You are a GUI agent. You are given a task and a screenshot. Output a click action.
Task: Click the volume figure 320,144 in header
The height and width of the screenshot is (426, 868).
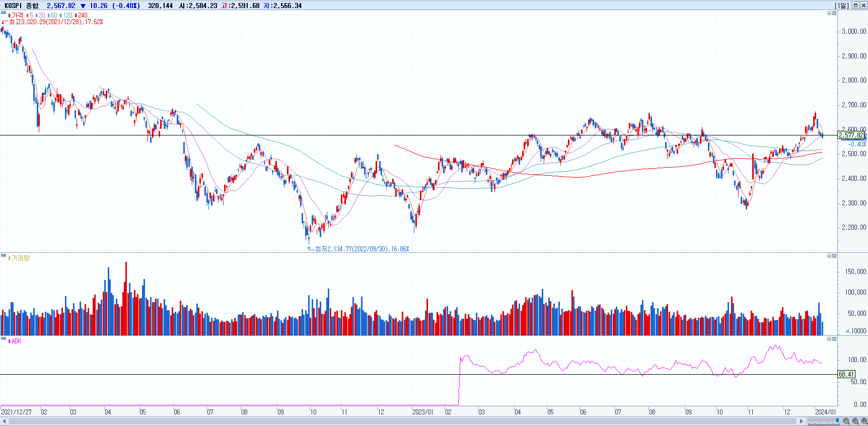point(161,6)
